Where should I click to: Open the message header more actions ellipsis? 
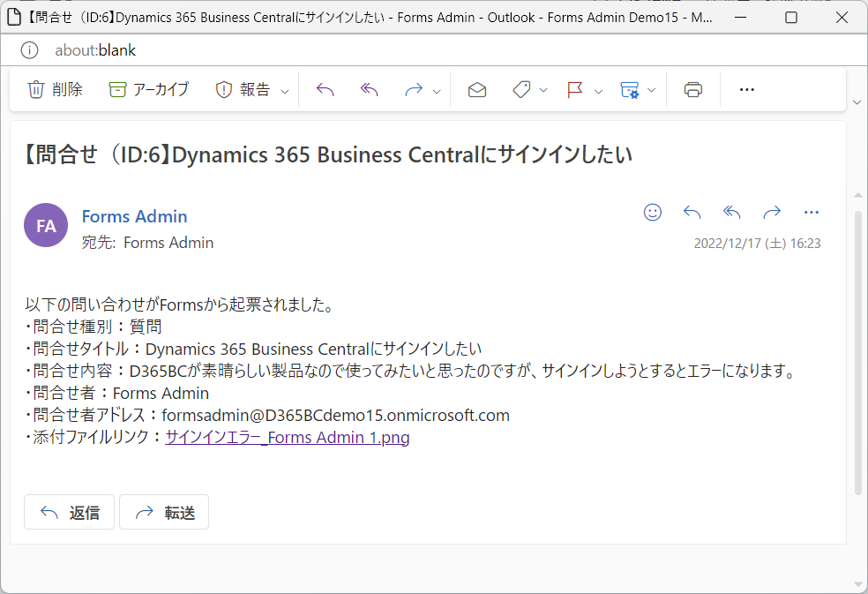(811, 212)
